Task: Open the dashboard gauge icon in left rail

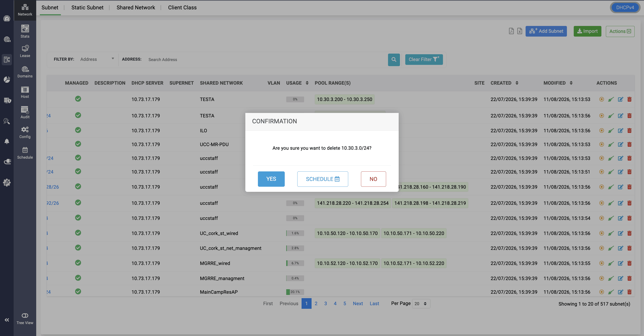Action: (7, 19)
